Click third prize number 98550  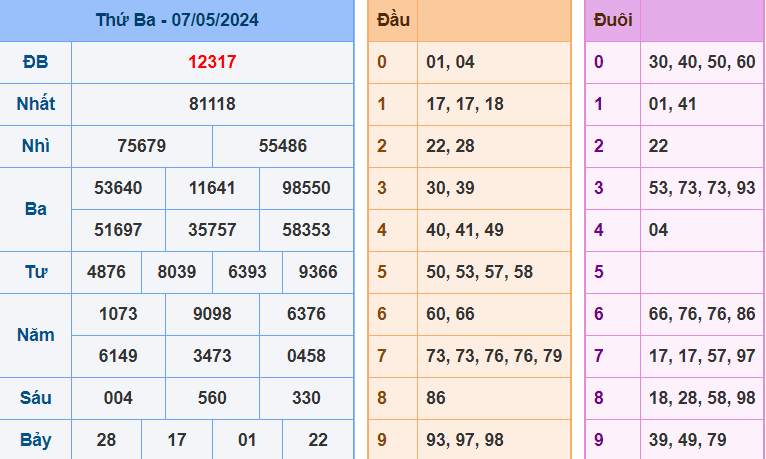(306, 188)
